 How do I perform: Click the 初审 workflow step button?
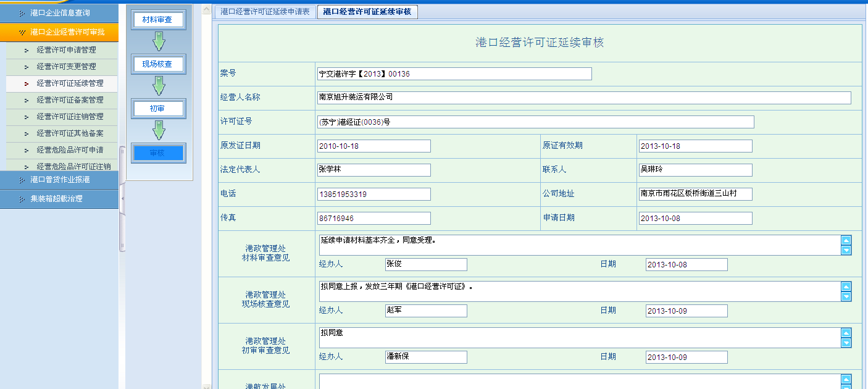158,109
